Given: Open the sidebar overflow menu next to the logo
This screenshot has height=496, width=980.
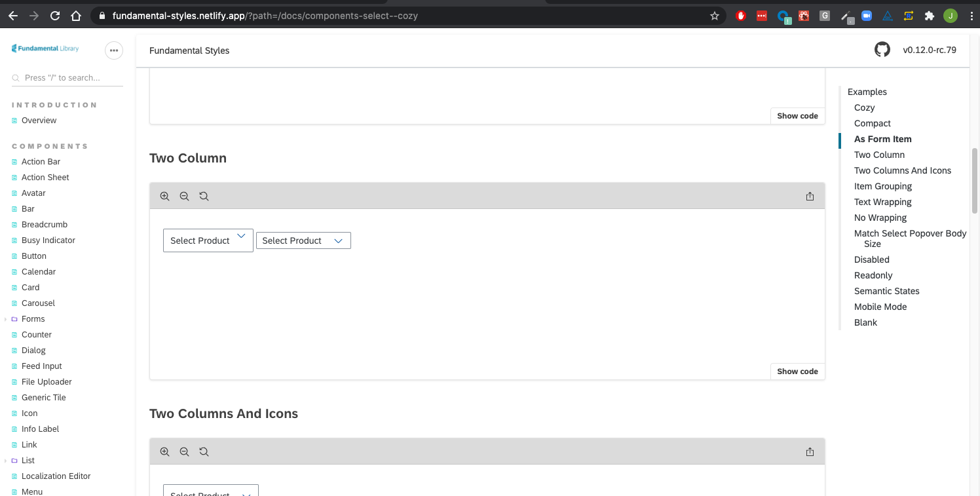Looking at the screenshot, I should point(114,50).
